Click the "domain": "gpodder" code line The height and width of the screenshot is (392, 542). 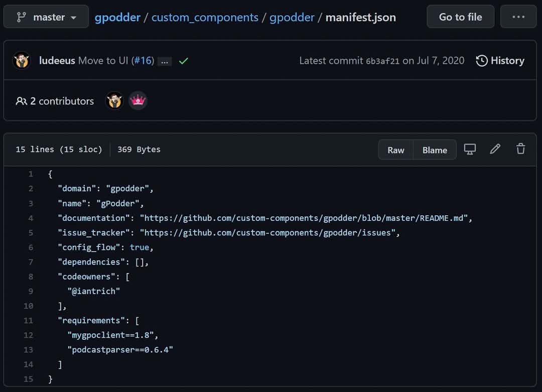pos(105,189)
